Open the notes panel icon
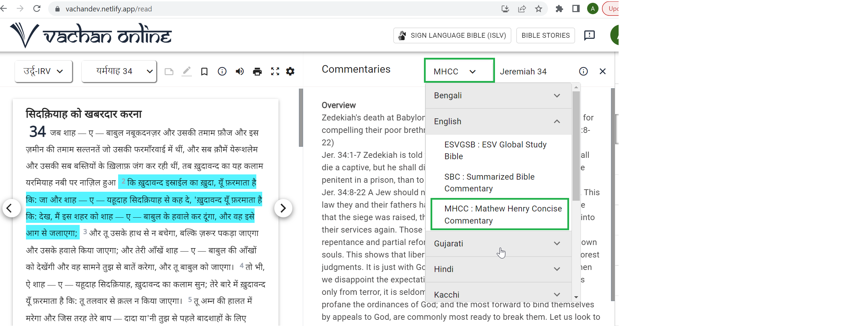868x326 pixels. [x=169, y=71]
